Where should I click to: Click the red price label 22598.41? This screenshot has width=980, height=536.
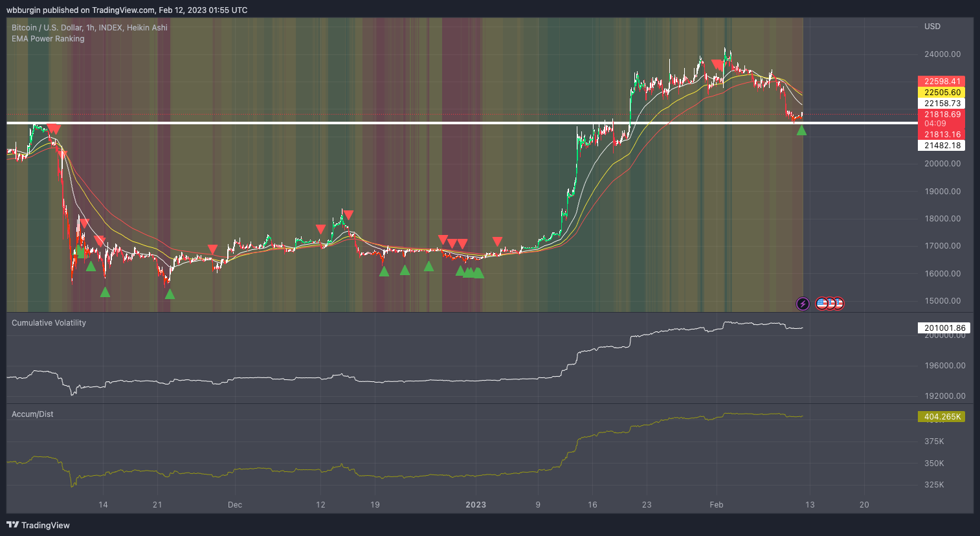click(x=941, y=82)
